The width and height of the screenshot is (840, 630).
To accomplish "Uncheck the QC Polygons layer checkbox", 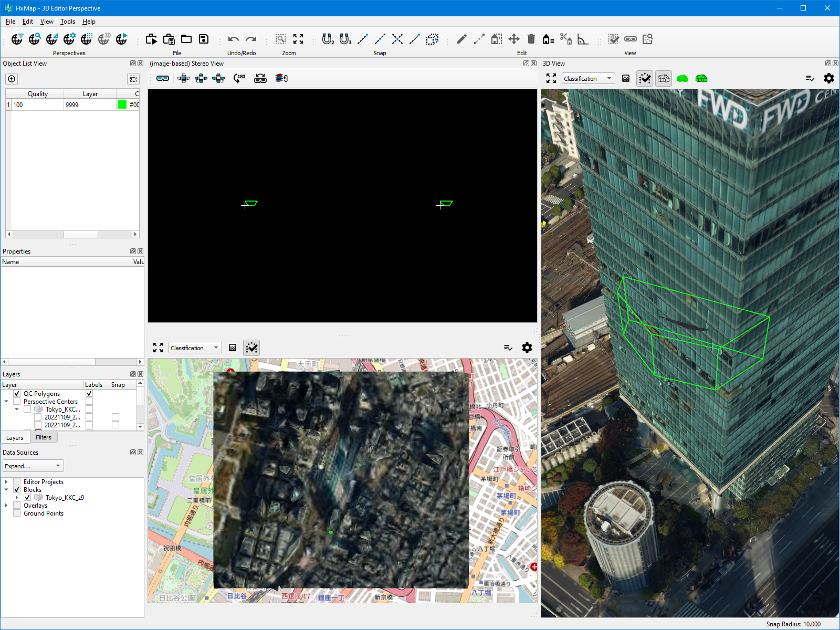I will click(17, 393).
